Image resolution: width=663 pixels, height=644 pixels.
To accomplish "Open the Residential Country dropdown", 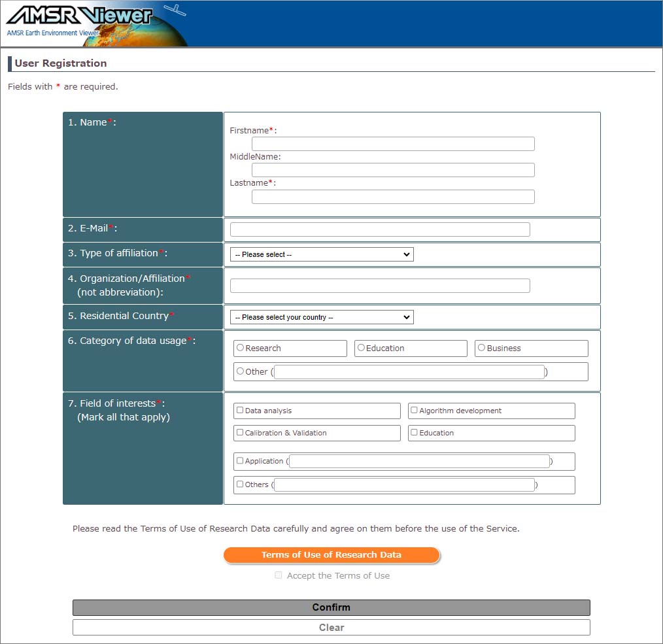I will click(x=322, y=317).
